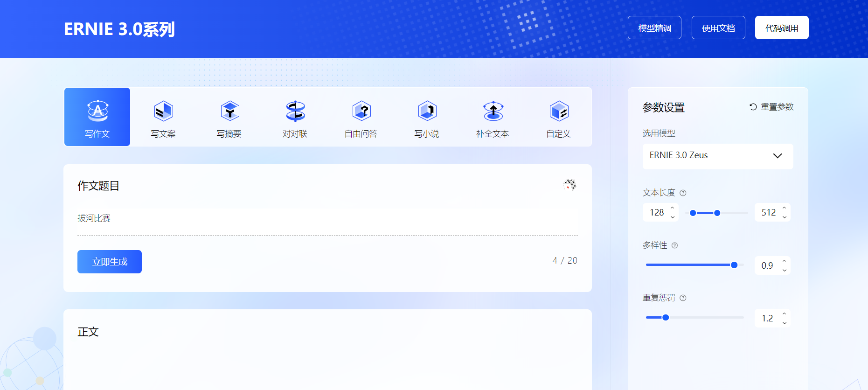Increase the diversity value 0.9
The width and height of the screenshot is (868, 390).
pos(784,261)
